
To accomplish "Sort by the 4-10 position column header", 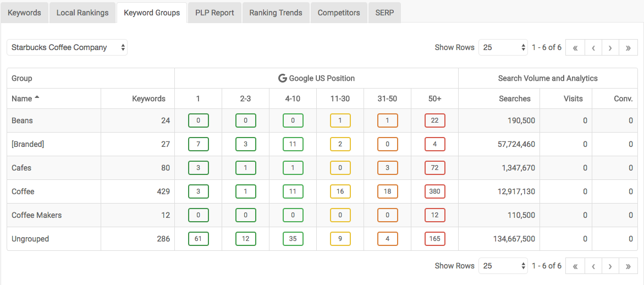I will click(x=293, y=98).
